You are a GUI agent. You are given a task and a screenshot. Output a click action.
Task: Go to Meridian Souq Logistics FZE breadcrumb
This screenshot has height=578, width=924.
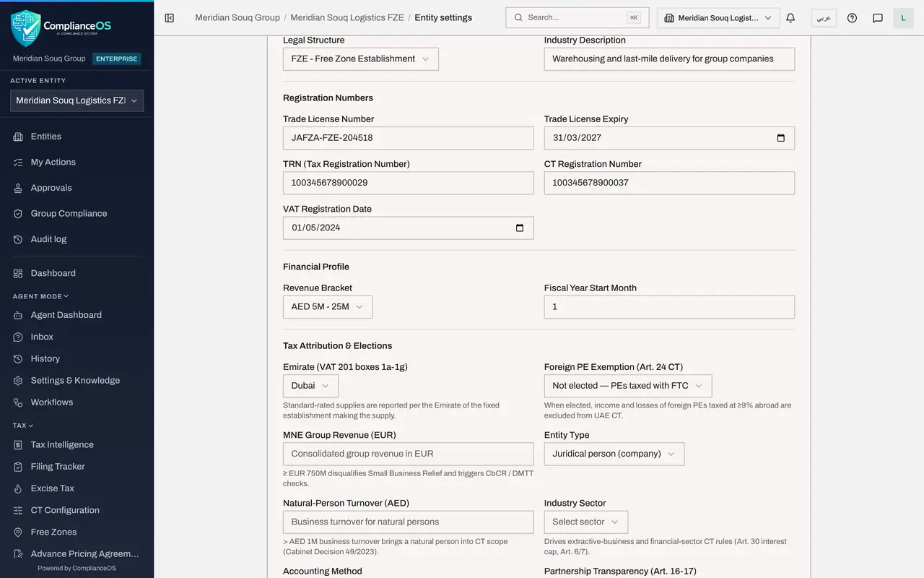tap(347, 17)
